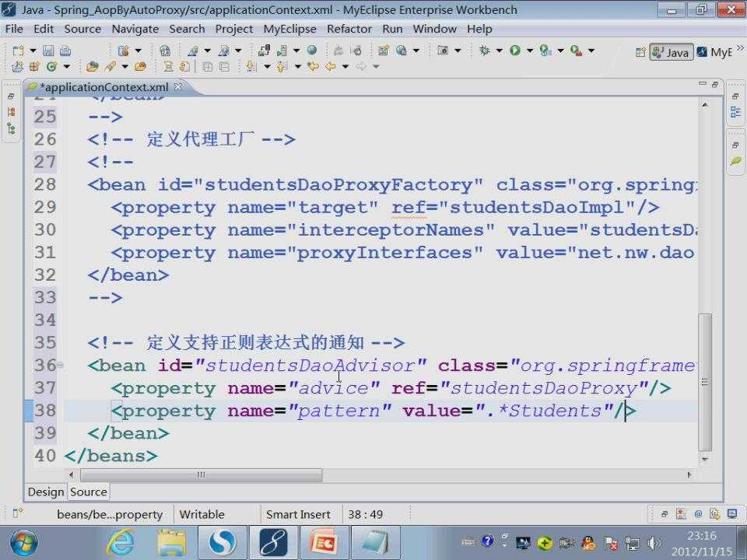Open the Refactor menu
The width and height of the screenshot is (747, 560).
click(x=349, y=29)
